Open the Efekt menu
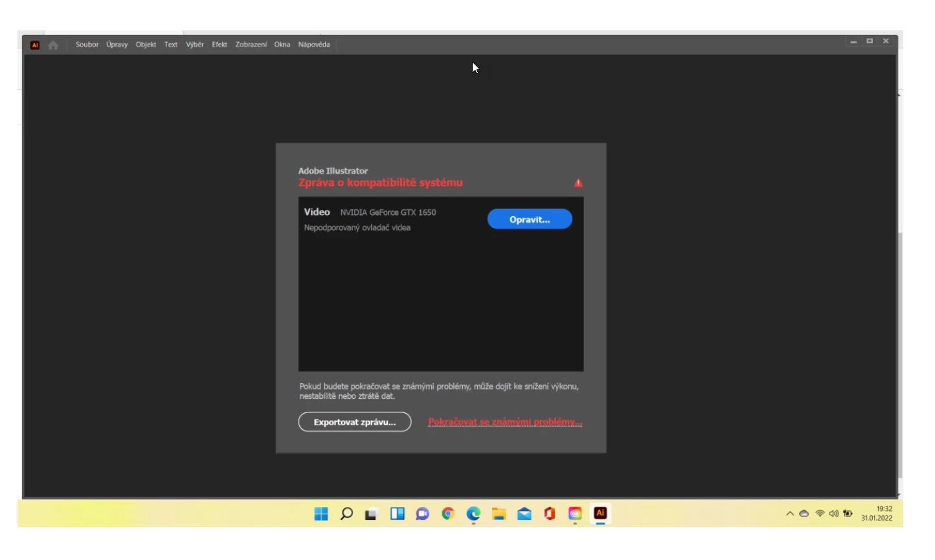Image resolution: width=935 pixels, height=560 pixels. click(220, 45)
